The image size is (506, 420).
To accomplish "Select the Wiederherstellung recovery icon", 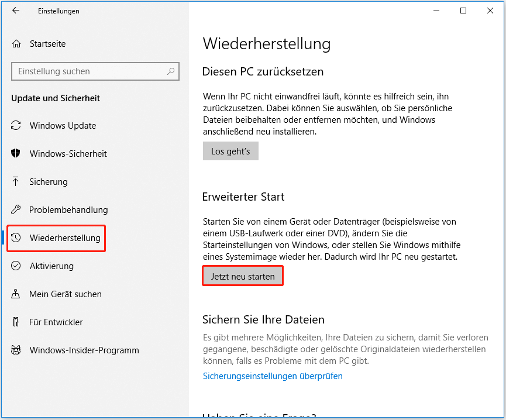I will 16,238.
